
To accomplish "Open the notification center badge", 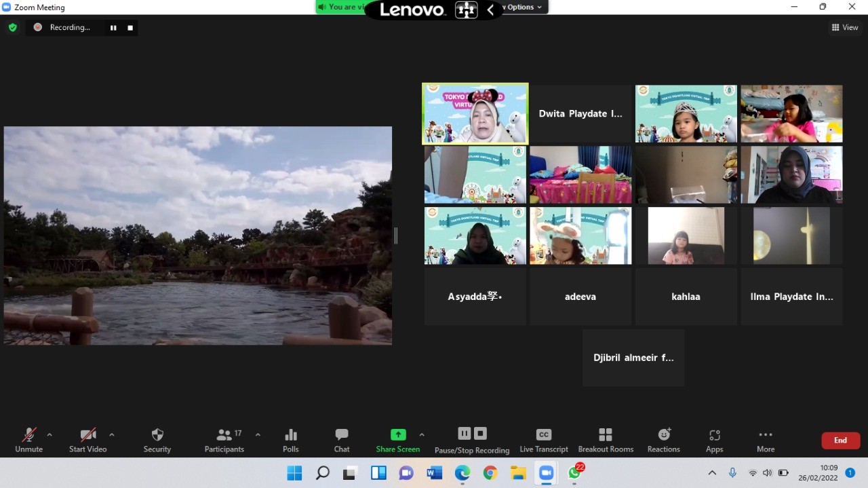I will click(x=850, y=472).
